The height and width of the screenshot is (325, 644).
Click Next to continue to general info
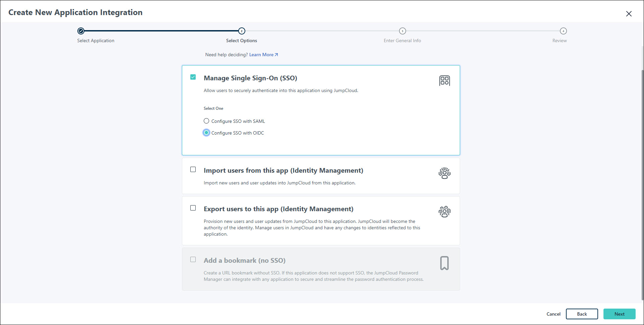coord(619,314)
